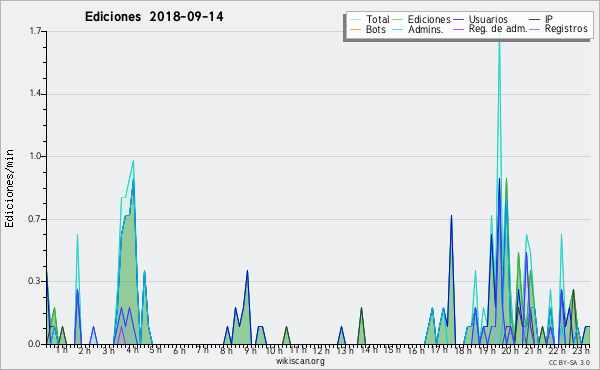Click the "20 h" x-axis tick label
600x370 pixels.
pos(510,350)
